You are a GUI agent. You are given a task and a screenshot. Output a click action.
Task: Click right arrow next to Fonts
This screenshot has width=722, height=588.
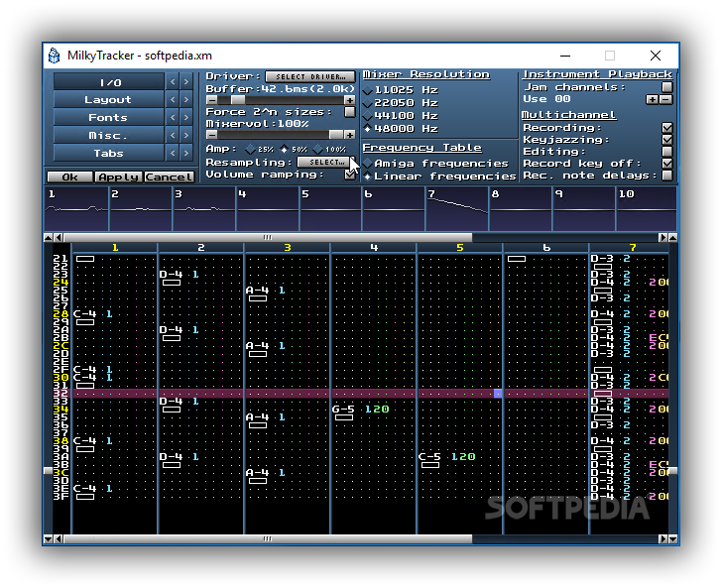tap(186, 117)
